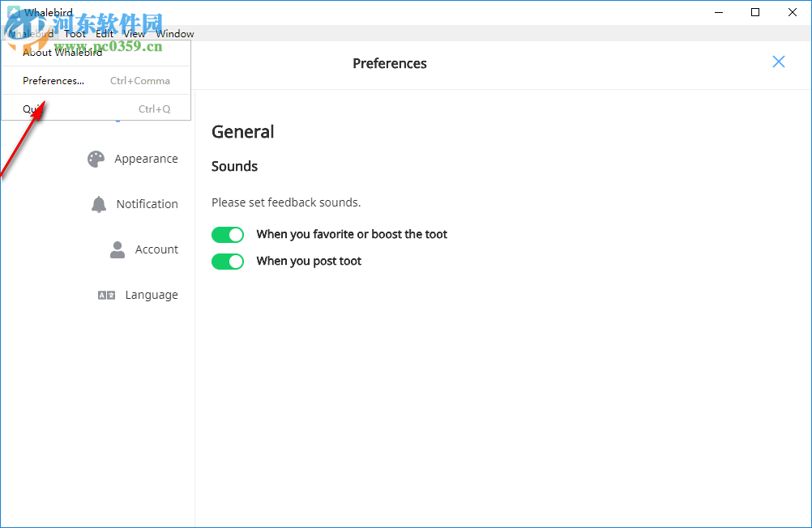
Task: Open the Account settings label
Action: [156, 250]
